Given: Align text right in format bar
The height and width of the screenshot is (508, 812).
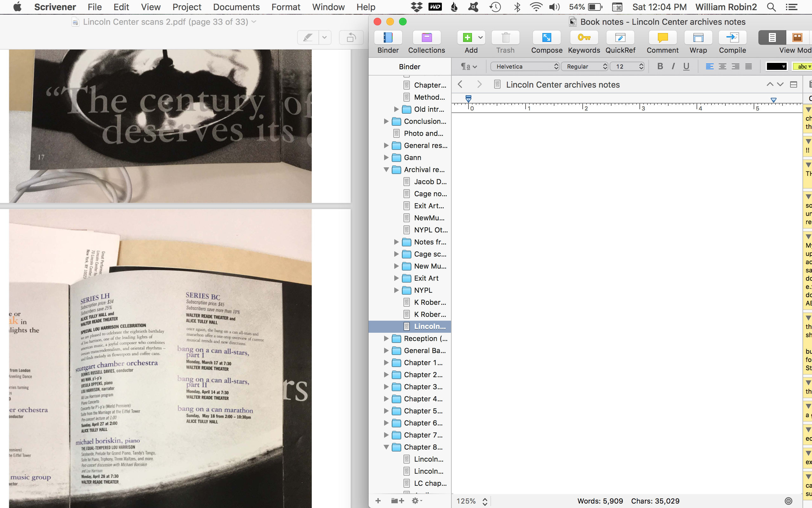Looking at the screenshot, I should 736,66.
